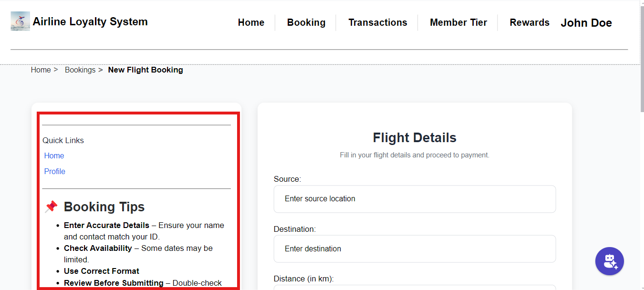Open the Transactions navigation item

377,22
